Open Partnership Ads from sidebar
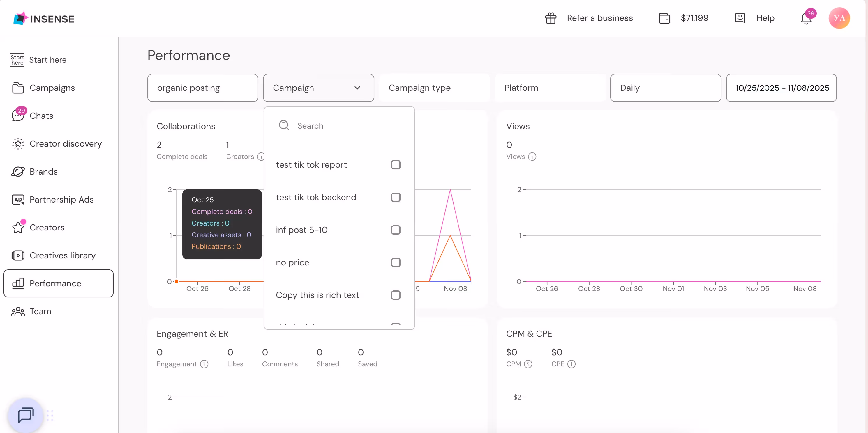Screen dimensions: 868x433 coord(61,199)
